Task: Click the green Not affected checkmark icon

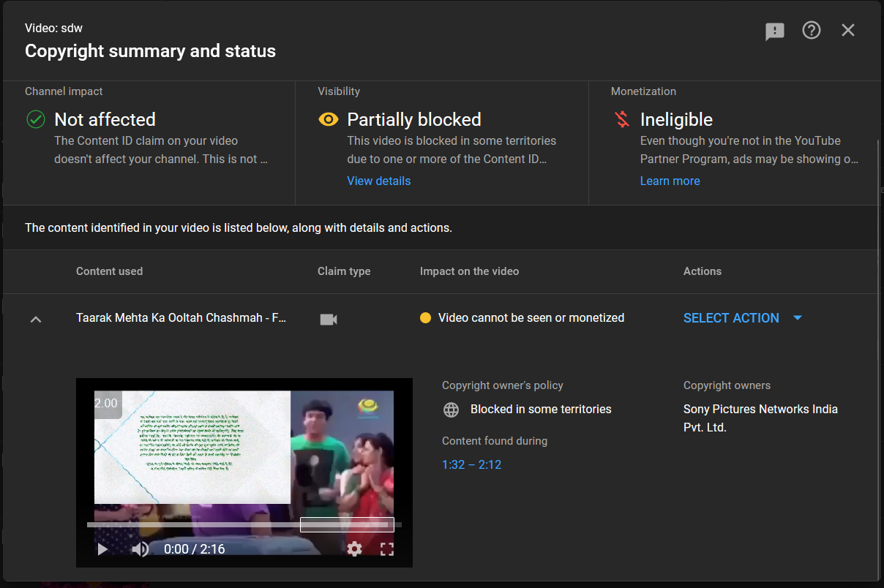Action: [x=36, y=119]
